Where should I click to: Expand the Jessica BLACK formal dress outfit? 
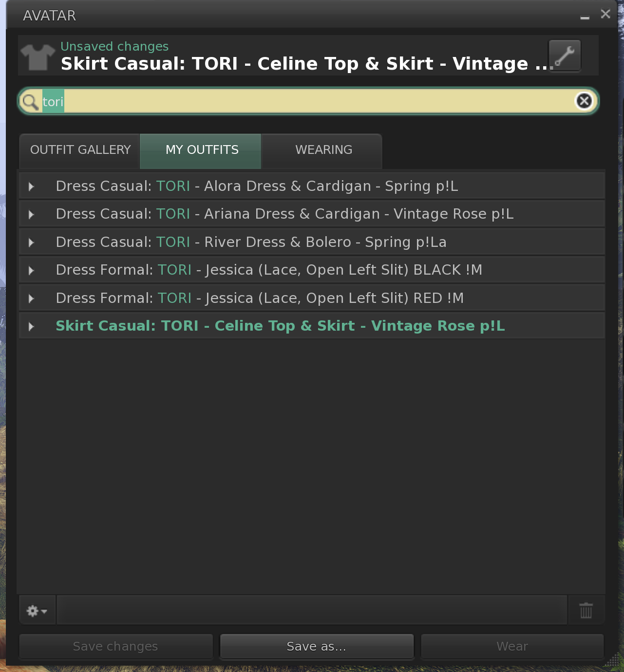click(x=31, y=270)
